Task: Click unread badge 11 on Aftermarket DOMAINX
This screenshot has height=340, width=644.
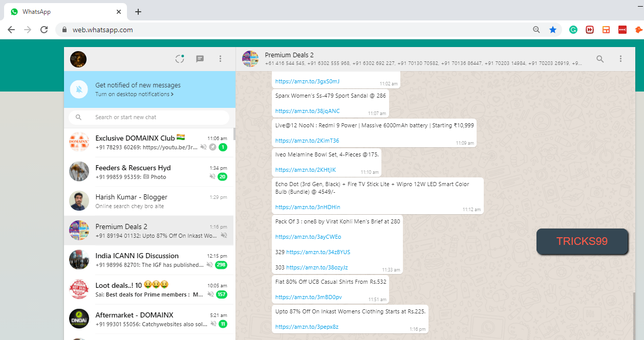Action: point(223,324)
